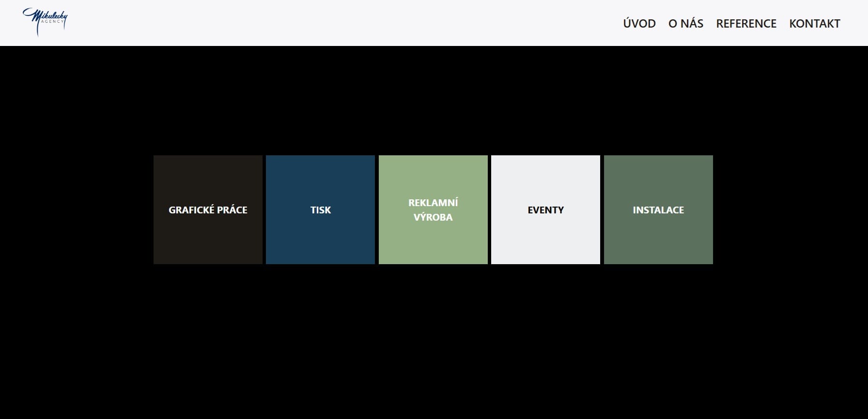
Task: Pick the white square block
Action: [545, 237]
